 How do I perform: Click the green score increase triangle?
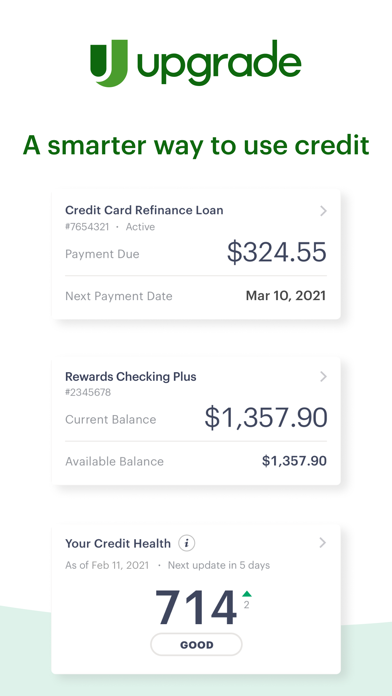pos(247,593)
